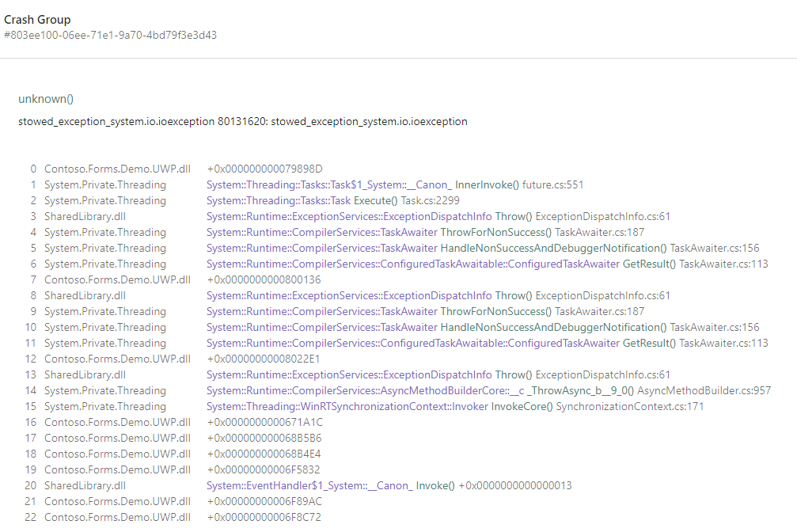Select System.Private.Threading module in frame 1
This screenshot has height=532, width=797.
(x=105, y=184)
